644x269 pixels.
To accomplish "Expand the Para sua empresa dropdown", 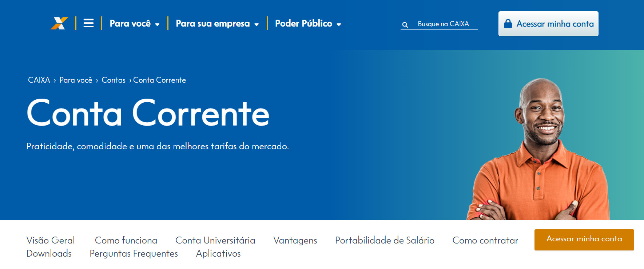I will pyautogui.click(x=217, y=24).
